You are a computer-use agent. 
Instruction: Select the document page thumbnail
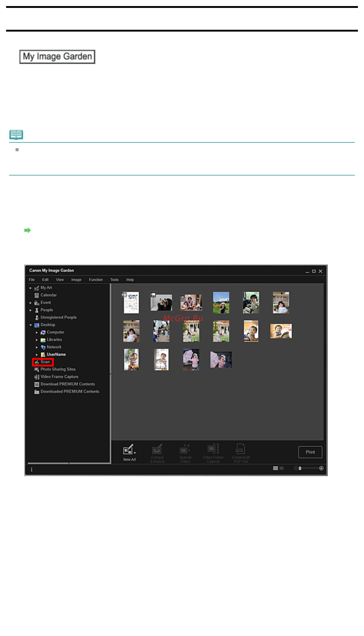131,303
